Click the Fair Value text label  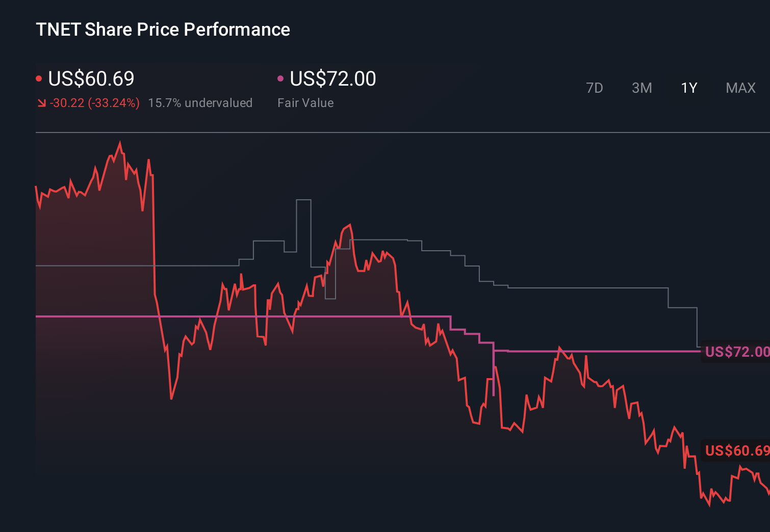[x=305, y=102]
